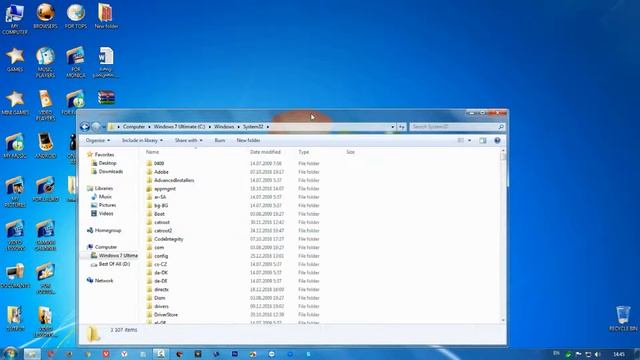Image resolution: width=640 pixels, height=360 pixels.
Task: Select the New folder desktop icon
Action: click(x=106, y=16)
